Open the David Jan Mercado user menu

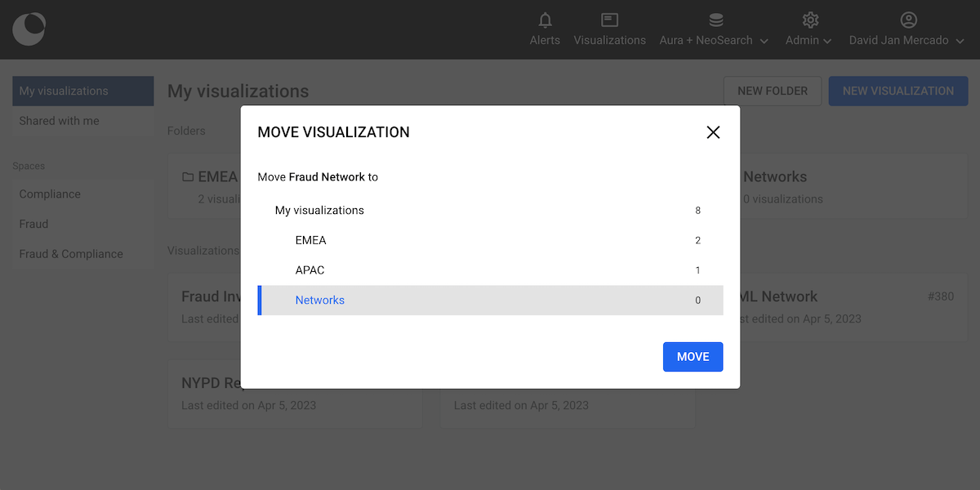[x=906, y=40]
